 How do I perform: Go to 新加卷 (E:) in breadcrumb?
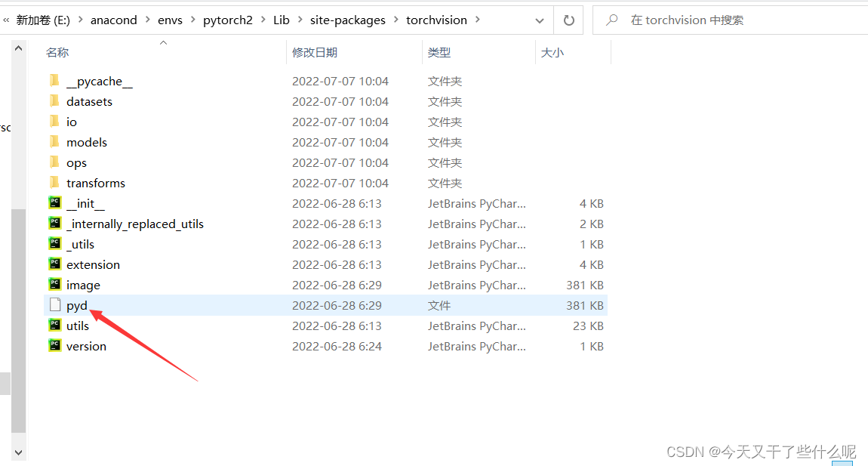pos(43,20)
